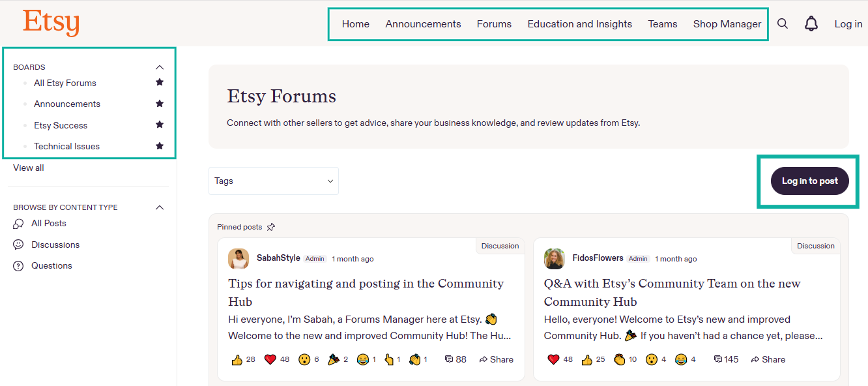
Task: Toggle the star for Technical Issues board
Action: point(159,146)
